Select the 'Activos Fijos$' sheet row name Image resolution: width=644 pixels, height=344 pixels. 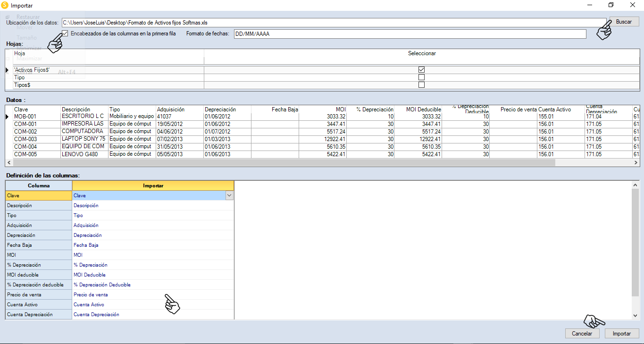(x=109, y=70)
